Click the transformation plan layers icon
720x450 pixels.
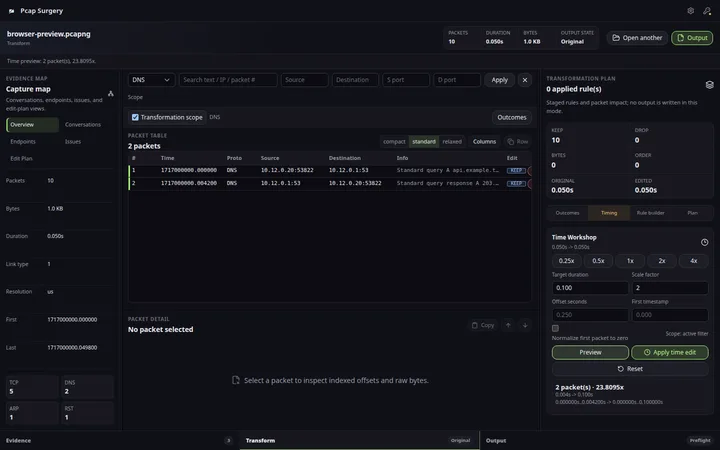click(709, 84)
